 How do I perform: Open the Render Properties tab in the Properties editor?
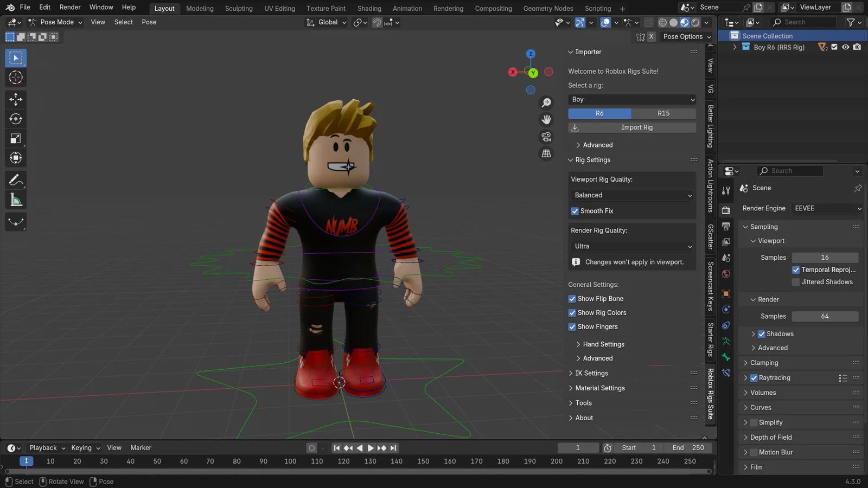coord(726,210)
